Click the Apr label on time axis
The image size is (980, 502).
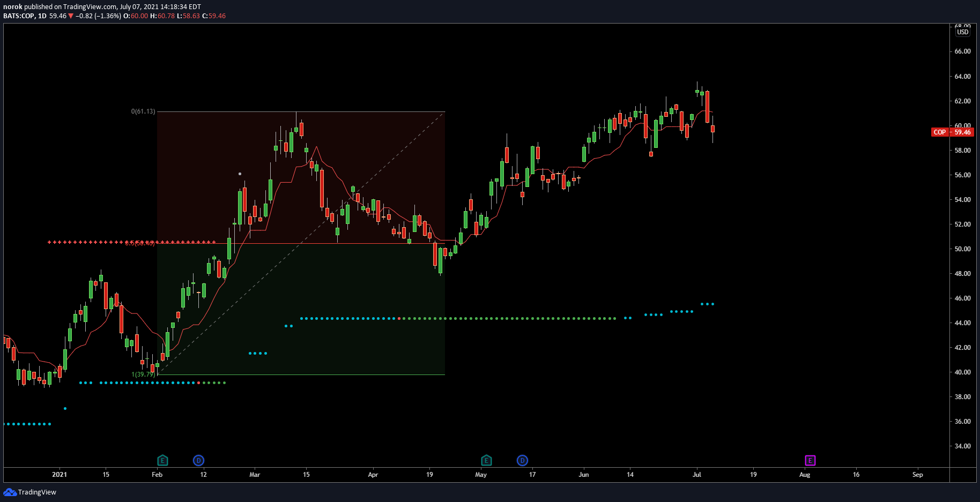point(373,475)
